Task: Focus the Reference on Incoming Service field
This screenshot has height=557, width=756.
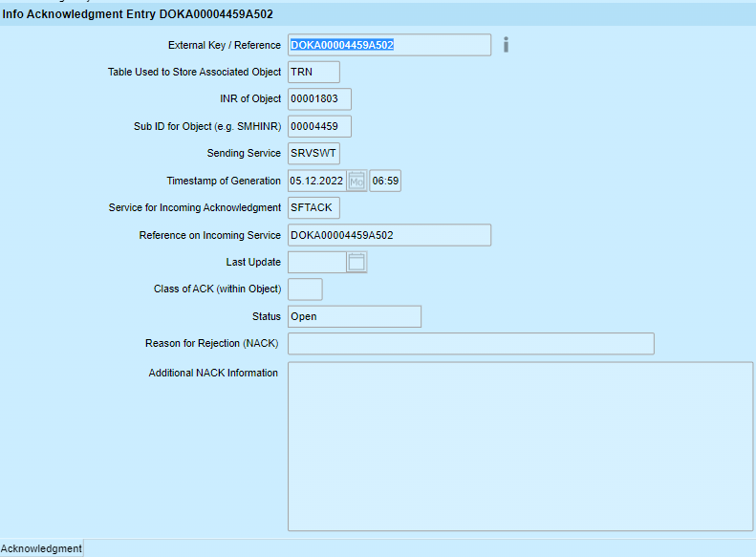Action: (389, 235)
